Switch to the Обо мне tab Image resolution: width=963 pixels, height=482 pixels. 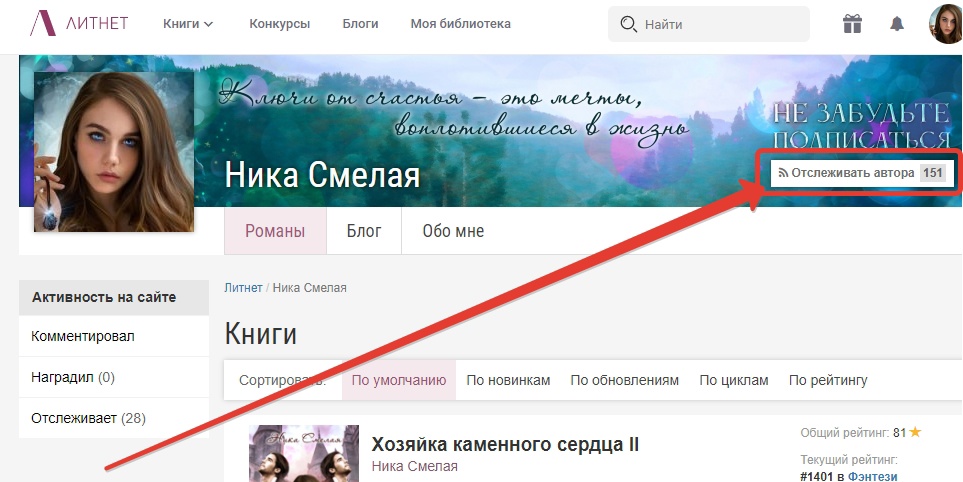click(453, 231)
